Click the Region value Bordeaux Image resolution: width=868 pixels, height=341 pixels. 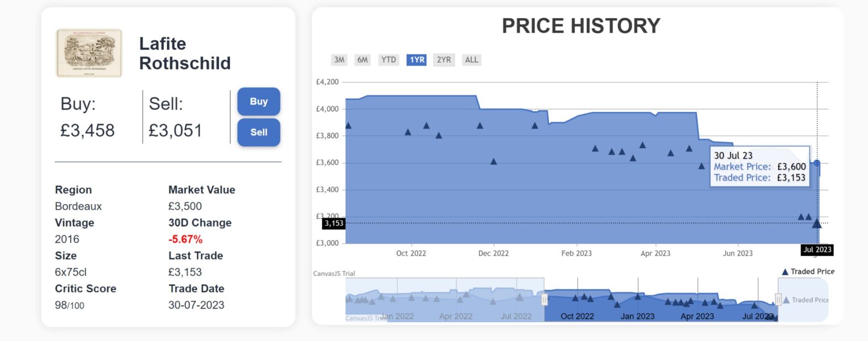[x=79, y=206]
